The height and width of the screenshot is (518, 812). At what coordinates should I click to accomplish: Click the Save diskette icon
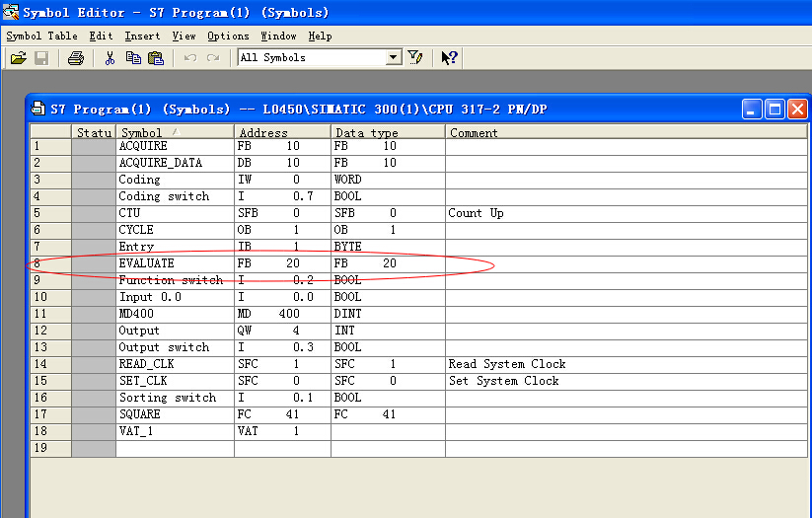pos(41,57)
